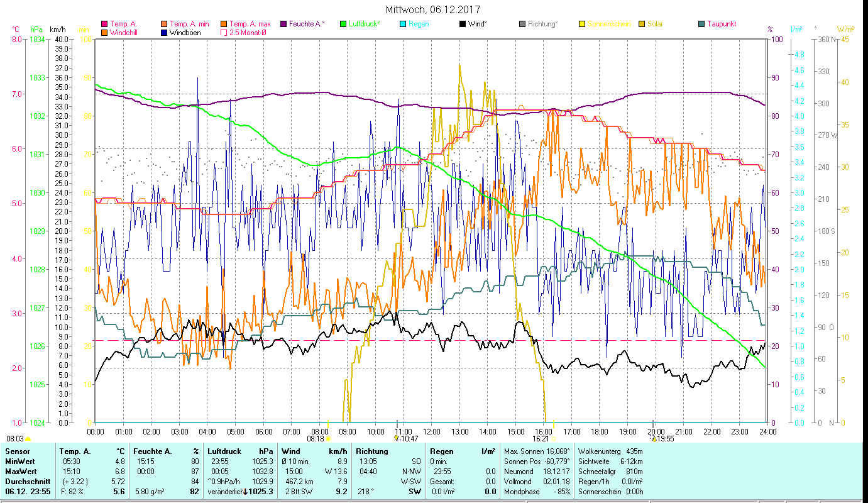The image size is (868, 503).
Task: Click the Taupunkt legend label
Action: (x=721, y=24)
